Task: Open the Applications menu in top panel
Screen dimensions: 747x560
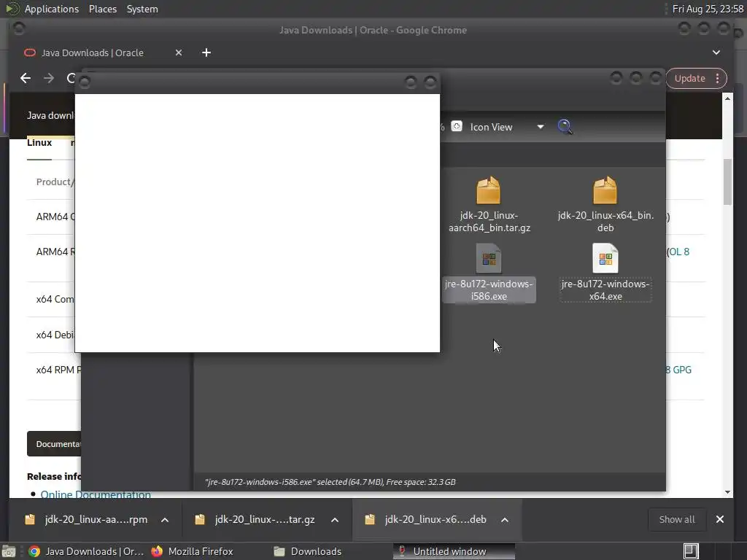Action: pyautogui.click(x=52, y=9)
